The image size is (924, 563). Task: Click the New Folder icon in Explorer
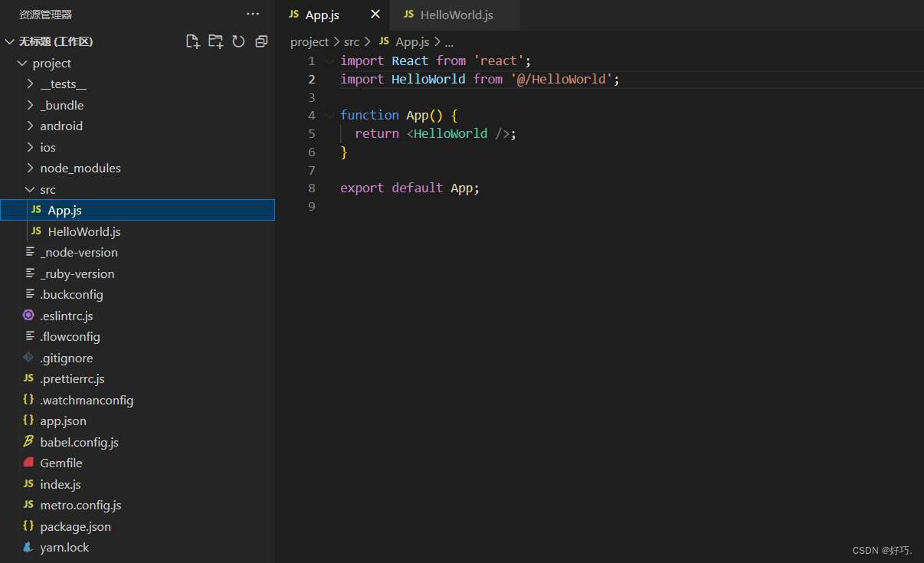(x=215, y=41)
